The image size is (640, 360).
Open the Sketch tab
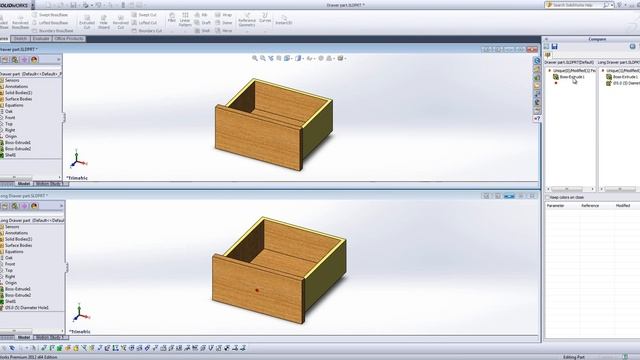coord(20,39)
